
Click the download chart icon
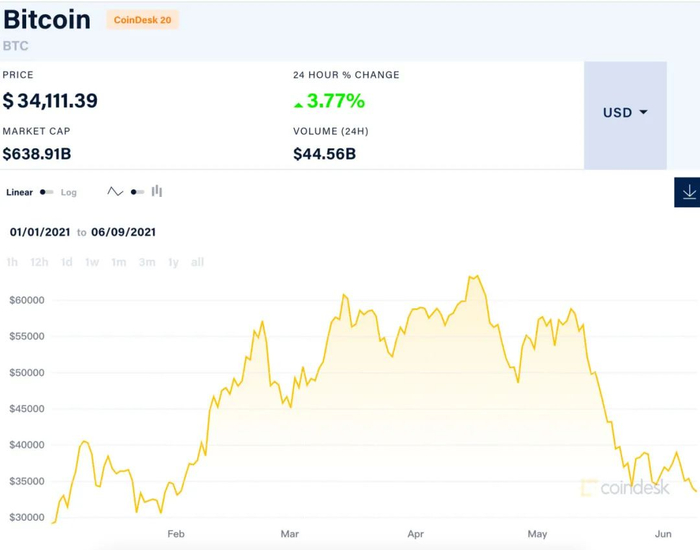click(x=688, y=192)
